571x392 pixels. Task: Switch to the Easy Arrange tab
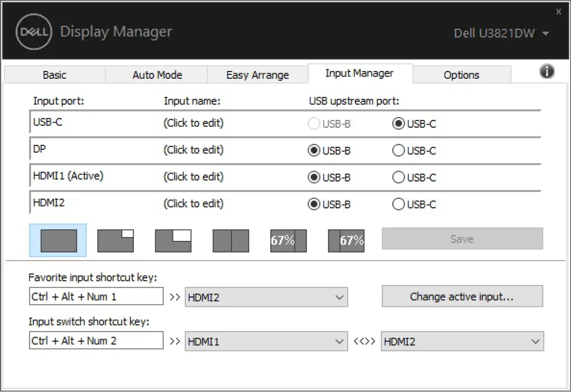(257, 75)
